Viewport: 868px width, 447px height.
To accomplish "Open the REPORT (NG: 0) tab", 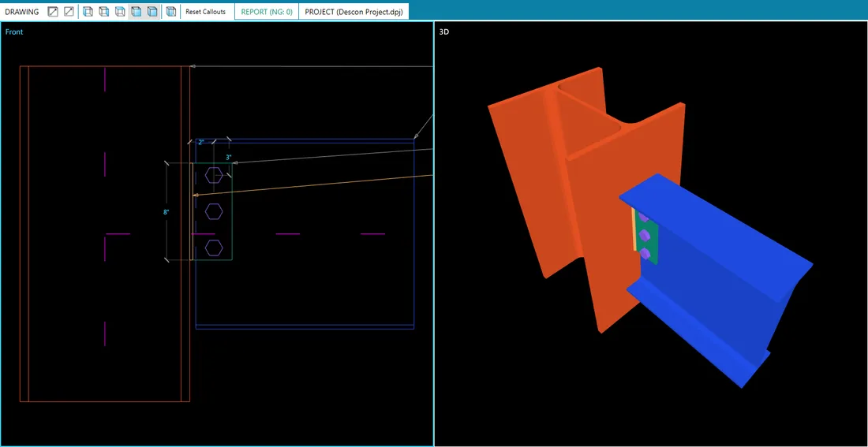I will 266,12.
